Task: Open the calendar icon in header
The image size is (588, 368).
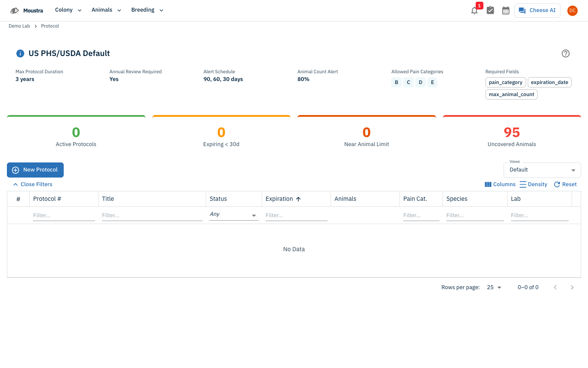Action: [506, 10]
